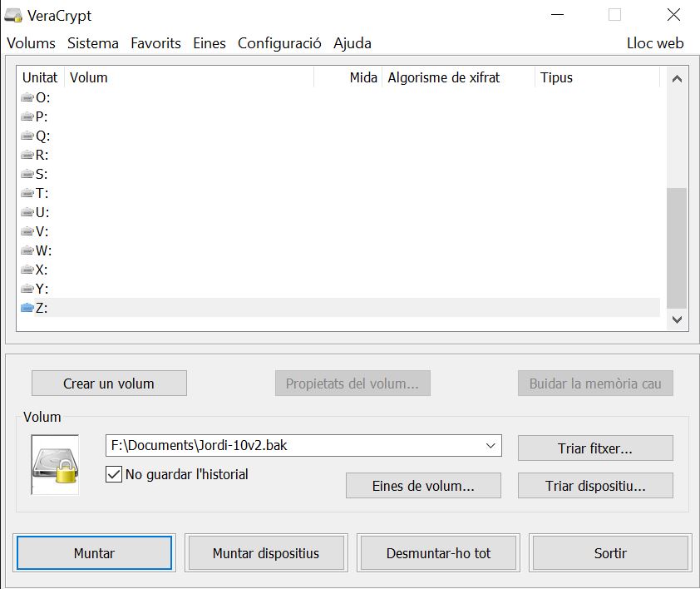This screenshot has height=589, width=700.
Task: Click the drive icon for O:
Action: click(x=27, y=97)
